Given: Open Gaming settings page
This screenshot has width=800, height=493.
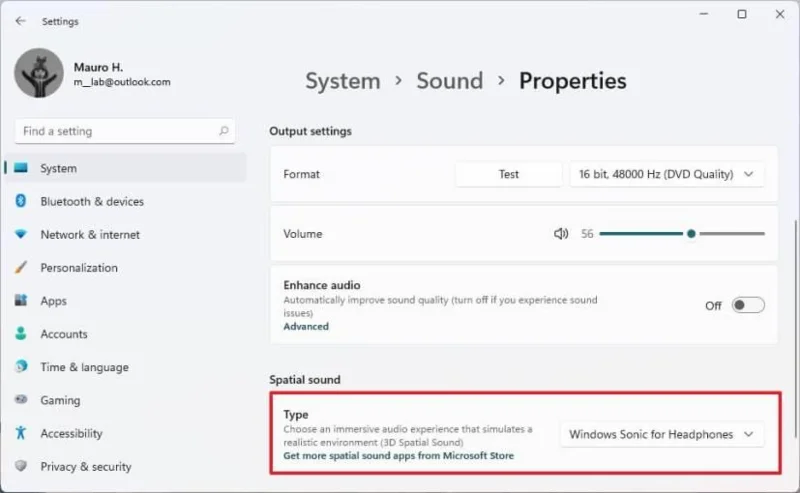Looking at the screenshot, I should point(125,400).
